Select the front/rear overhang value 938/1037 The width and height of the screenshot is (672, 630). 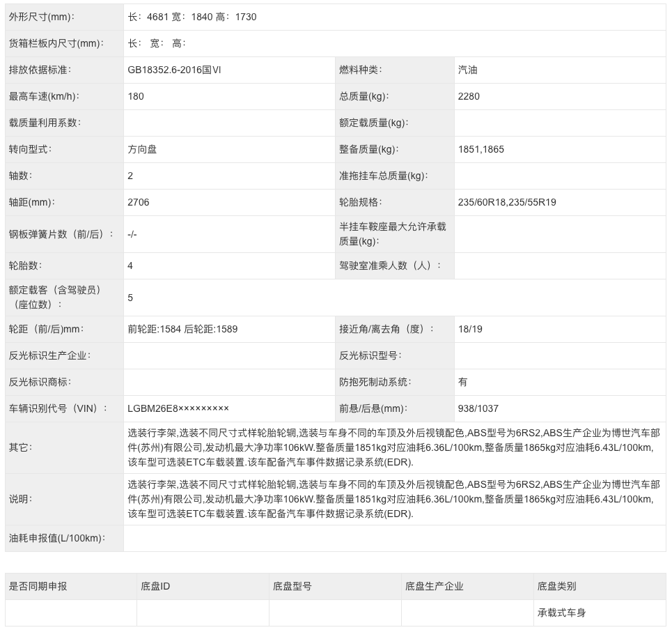478,408
